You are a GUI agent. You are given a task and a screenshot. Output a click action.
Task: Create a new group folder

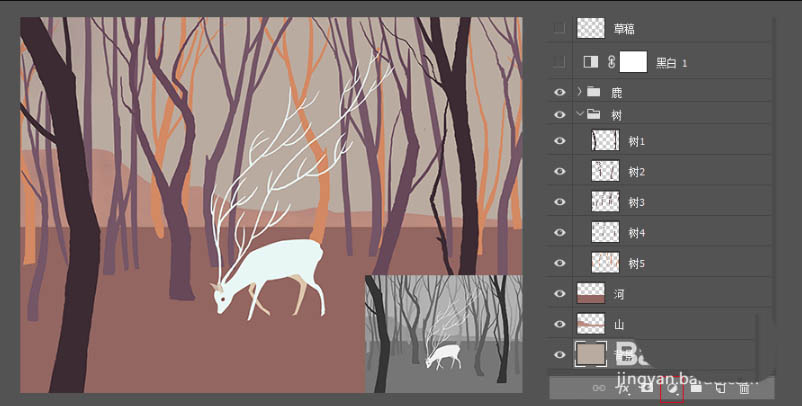pyautogui.click(x=696, y=389)
